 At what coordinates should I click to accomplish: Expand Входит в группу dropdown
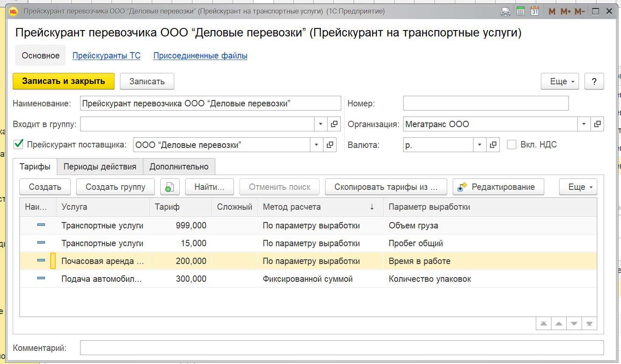(x=320, y=124)
